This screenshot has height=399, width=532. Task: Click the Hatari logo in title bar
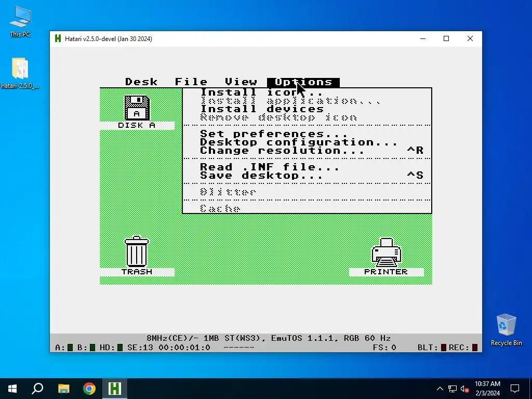58,38
